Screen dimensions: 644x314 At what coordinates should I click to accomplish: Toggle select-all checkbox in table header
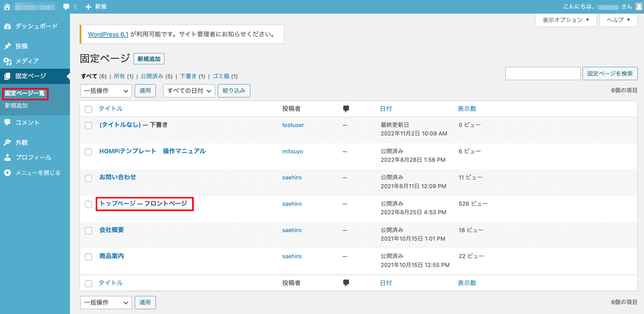point(89,109)
